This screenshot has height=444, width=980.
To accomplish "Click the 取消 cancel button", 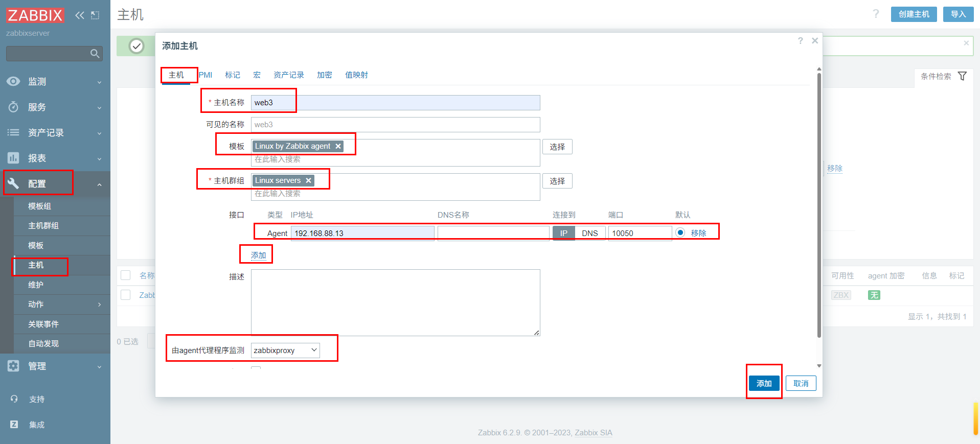I will point(801,383).
